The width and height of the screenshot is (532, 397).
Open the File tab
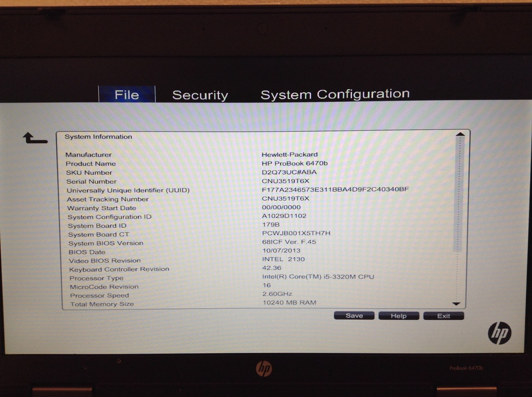[x=127, y=95]
